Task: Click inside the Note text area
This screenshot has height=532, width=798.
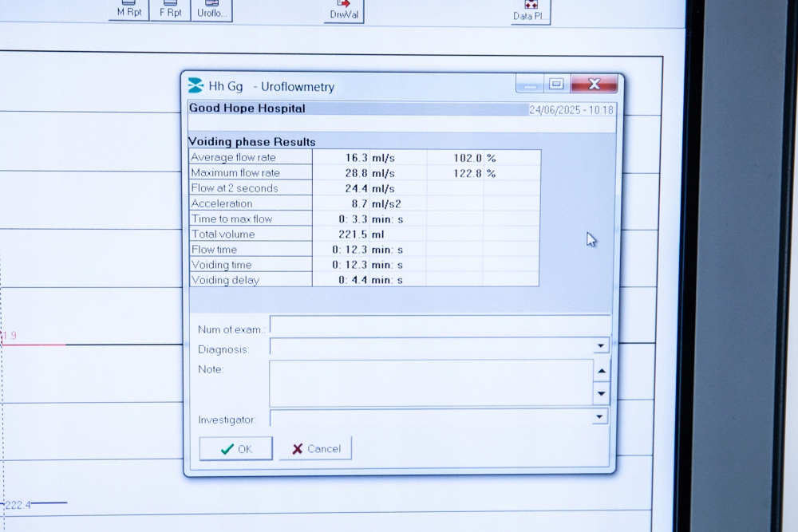Action: point(431,383)
